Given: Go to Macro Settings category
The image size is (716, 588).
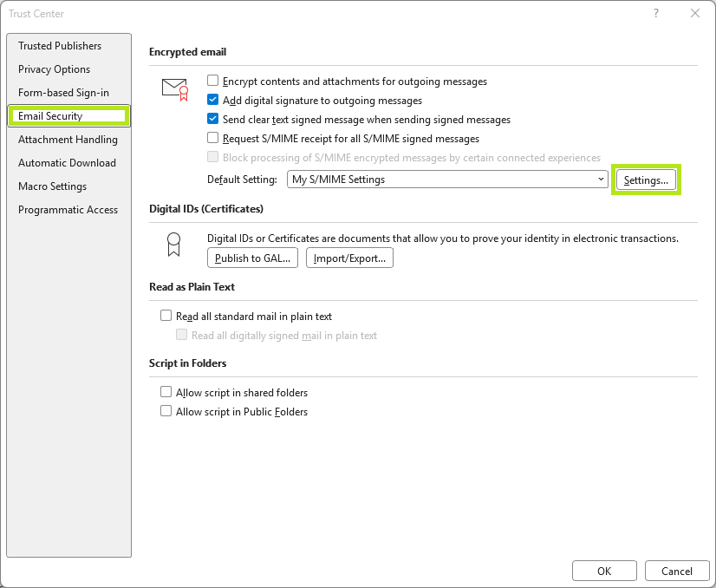Looking at the screenshot, I should 52,186.
